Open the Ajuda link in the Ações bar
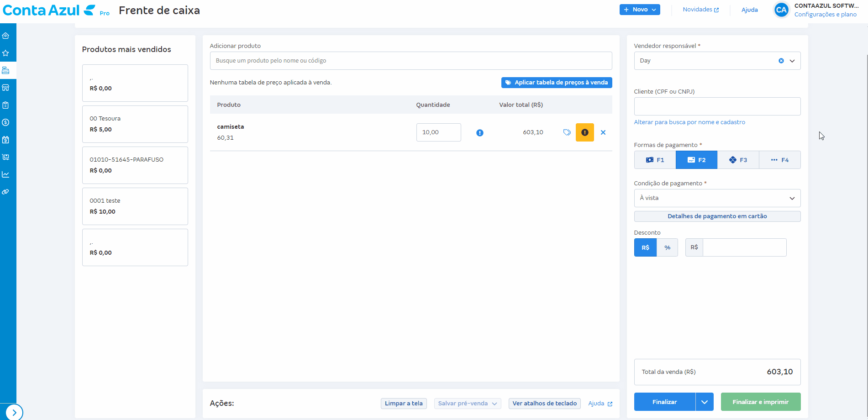The height and width of the screenshot is (420, 868). 600,404
